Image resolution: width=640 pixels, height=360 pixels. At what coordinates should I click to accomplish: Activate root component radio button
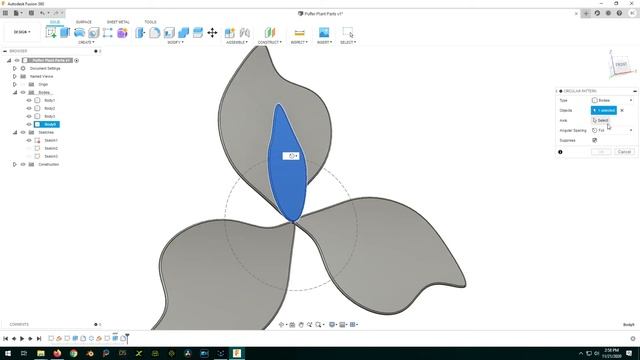76,60
